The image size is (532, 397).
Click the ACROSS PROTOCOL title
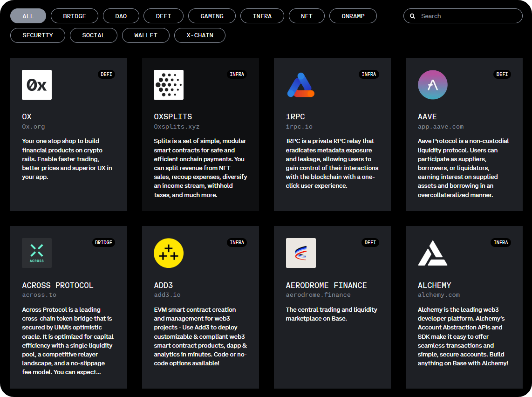(x=58, y=285)
